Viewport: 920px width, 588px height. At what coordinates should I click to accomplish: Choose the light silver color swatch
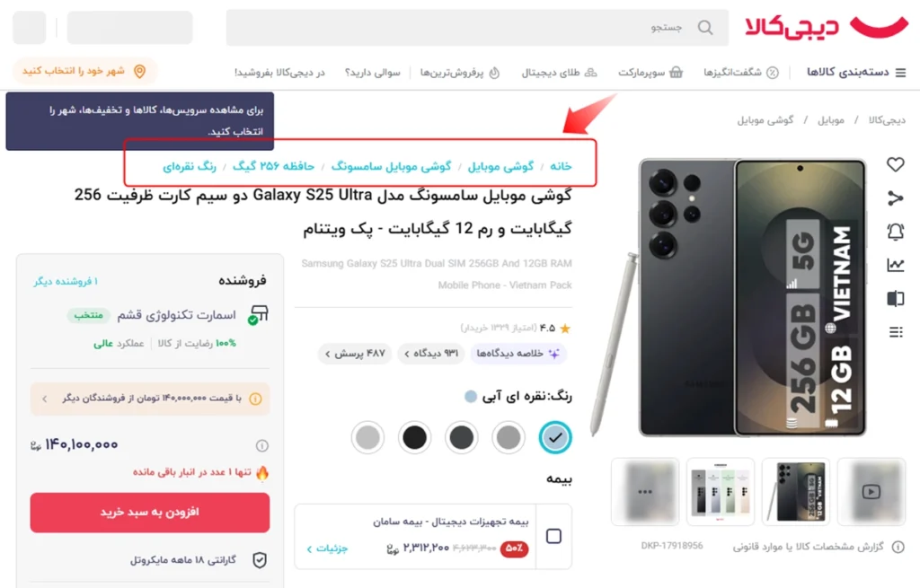(x=367, y=437)
